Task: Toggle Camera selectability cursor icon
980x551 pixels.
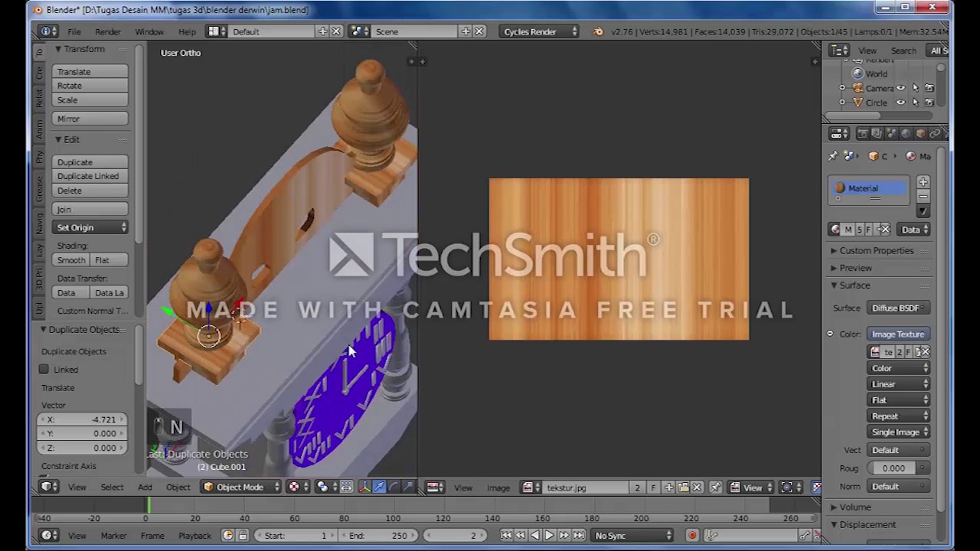Action: coord(915,88)
